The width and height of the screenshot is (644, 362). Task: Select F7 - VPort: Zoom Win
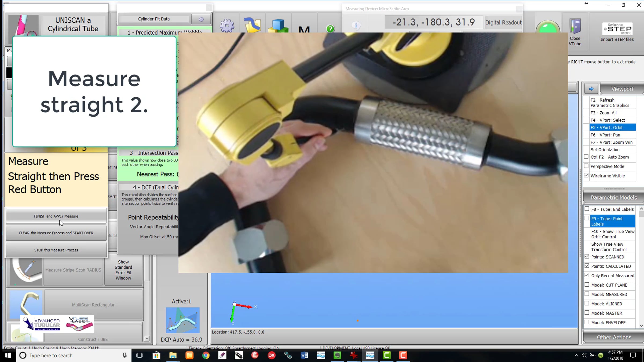(x=613, y=142)
